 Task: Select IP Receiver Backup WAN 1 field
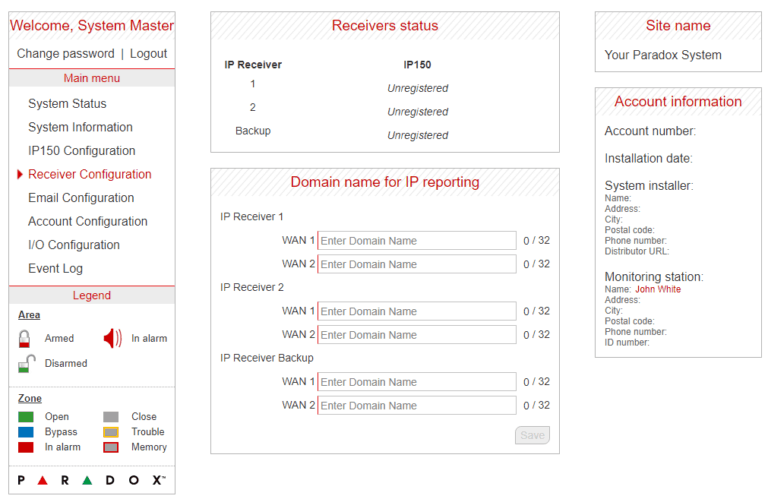coord(417,382)
